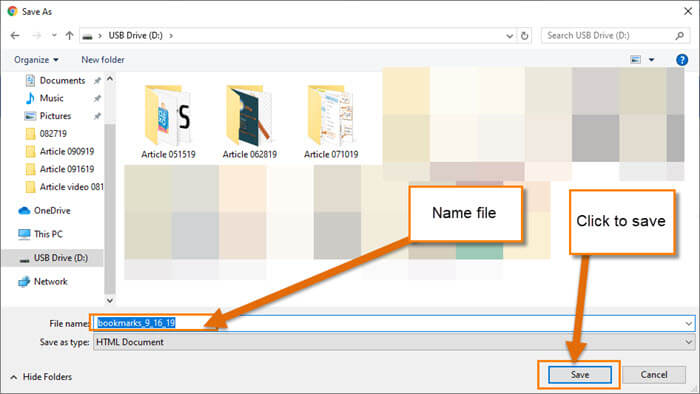Select Music in the navigation pane

tap(51, 98)
